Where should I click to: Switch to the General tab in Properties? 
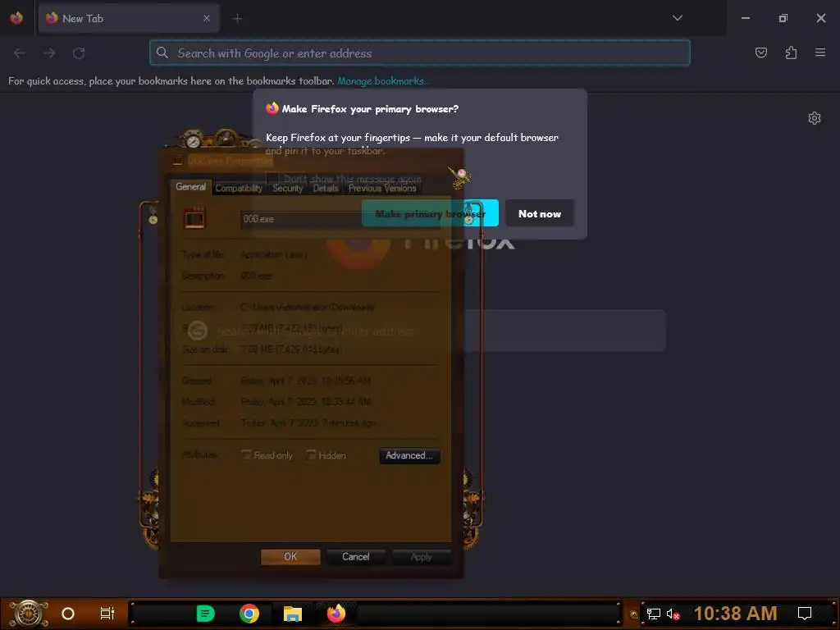click(x=190, y=186)
